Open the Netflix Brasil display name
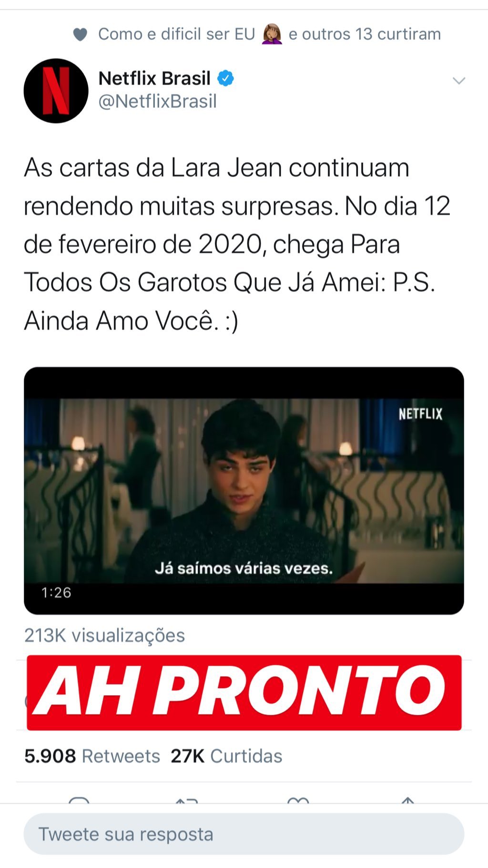Viewport: 488px width, 868px height. (x=154, y=78)
